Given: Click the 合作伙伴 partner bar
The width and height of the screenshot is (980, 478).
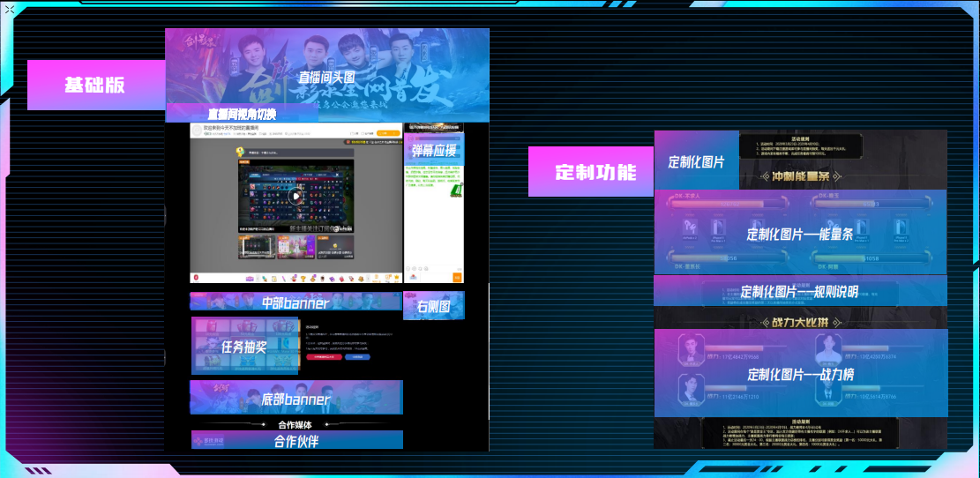Looking at the screenshot, I should (x=296, y=440).
